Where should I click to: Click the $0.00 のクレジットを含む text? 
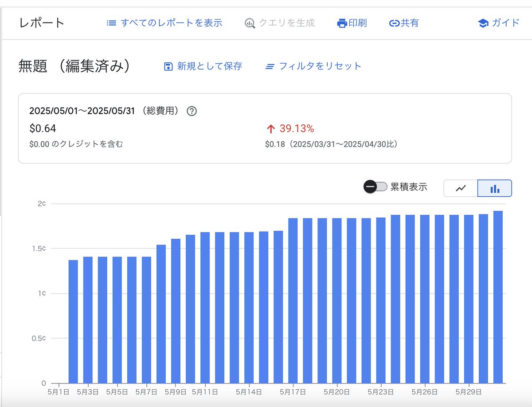(76, 144)
